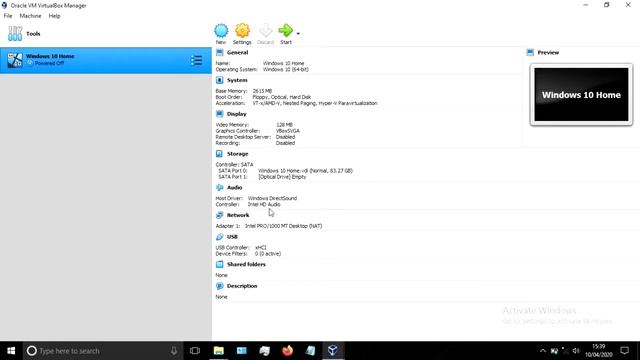
Task: Open the Display settings header link
Action: (237, 114)
